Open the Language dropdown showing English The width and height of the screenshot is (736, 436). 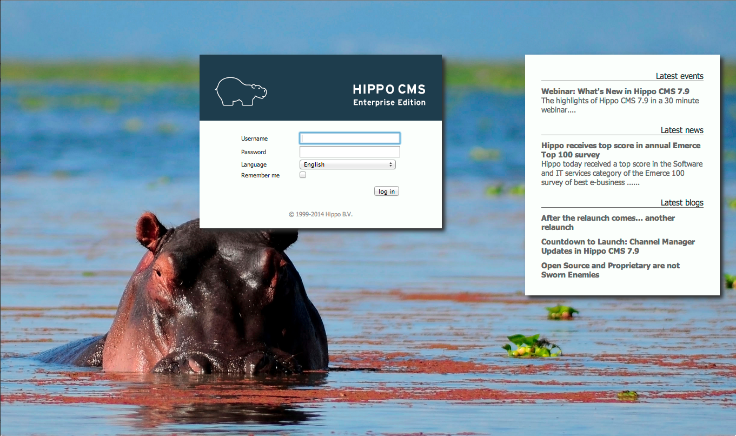(347, 164)
